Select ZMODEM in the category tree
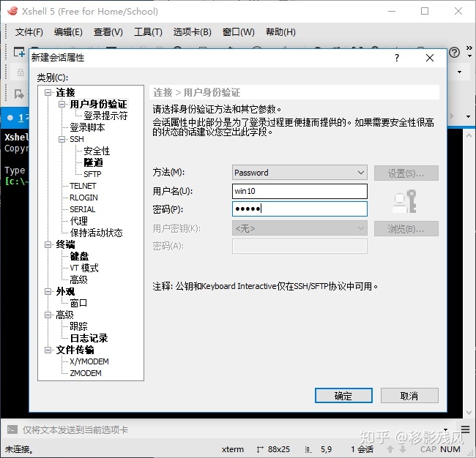 pos(86,373)
